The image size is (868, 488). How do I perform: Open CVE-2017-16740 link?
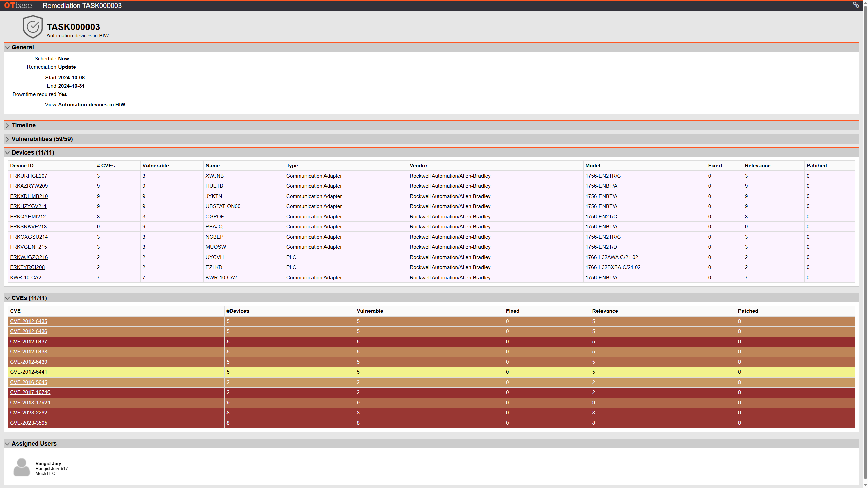tap(30, 392)
